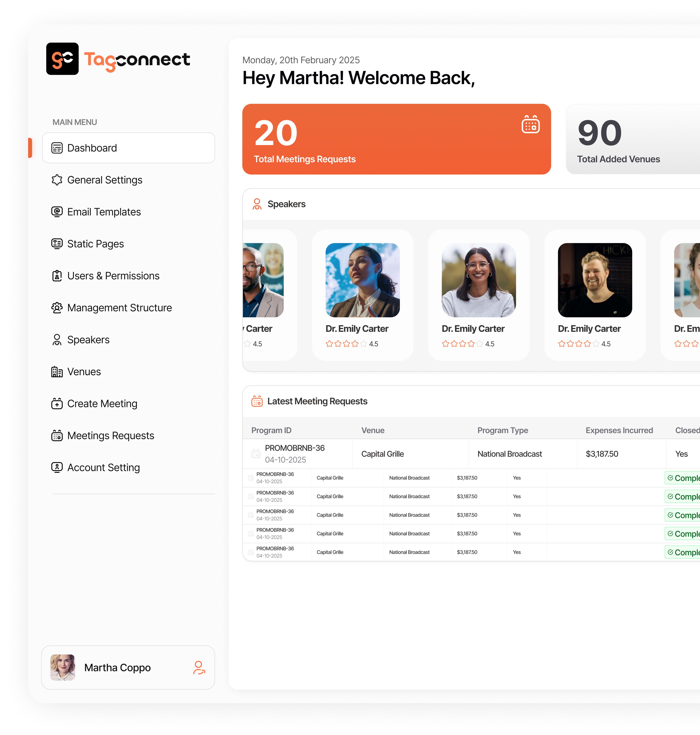Click the Management Structure icon

[57, 308]
